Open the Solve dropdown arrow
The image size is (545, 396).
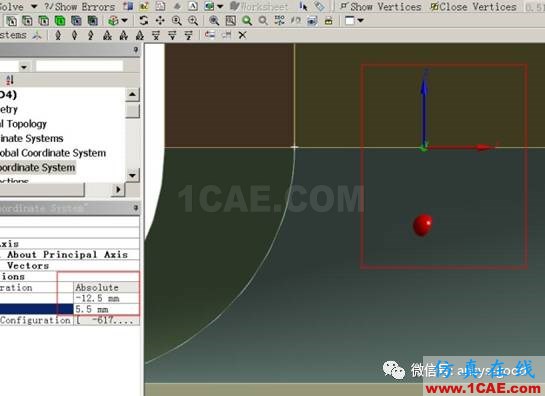pos(34,7)
